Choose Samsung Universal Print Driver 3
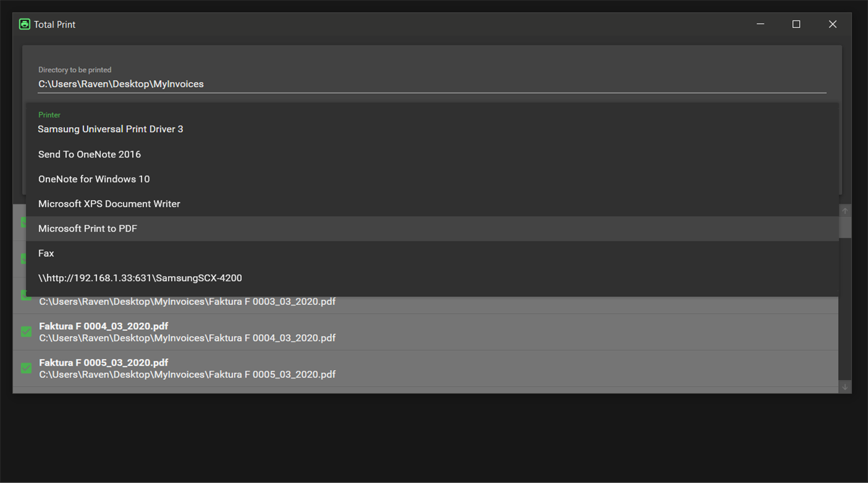This screenshot has height=483, width=868. (110, 129)
